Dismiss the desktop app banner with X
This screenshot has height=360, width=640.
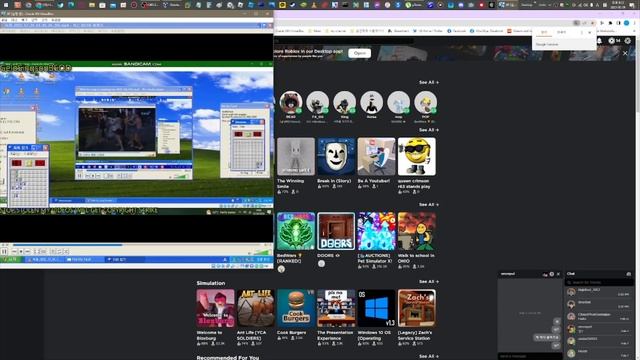pos(625,53)
